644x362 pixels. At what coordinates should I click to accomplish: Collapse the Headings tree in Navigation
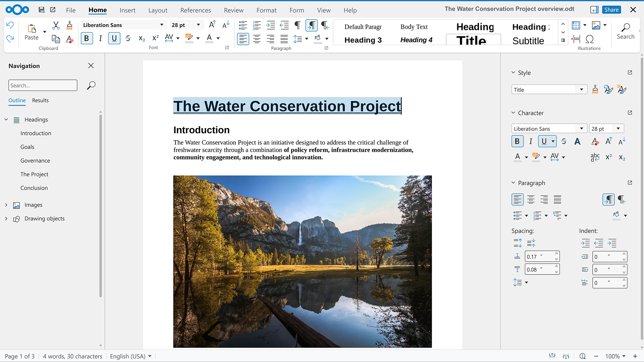(6, 119)
